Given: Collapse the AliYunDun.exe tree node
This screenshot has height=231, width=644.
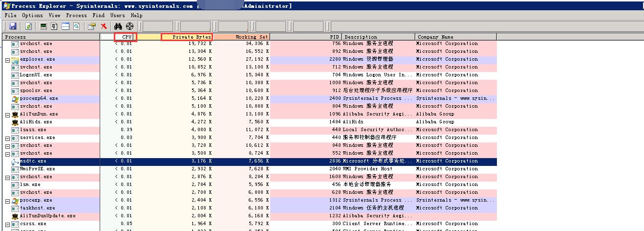Looking at the screenshot, I should click(x=7, y=115).
